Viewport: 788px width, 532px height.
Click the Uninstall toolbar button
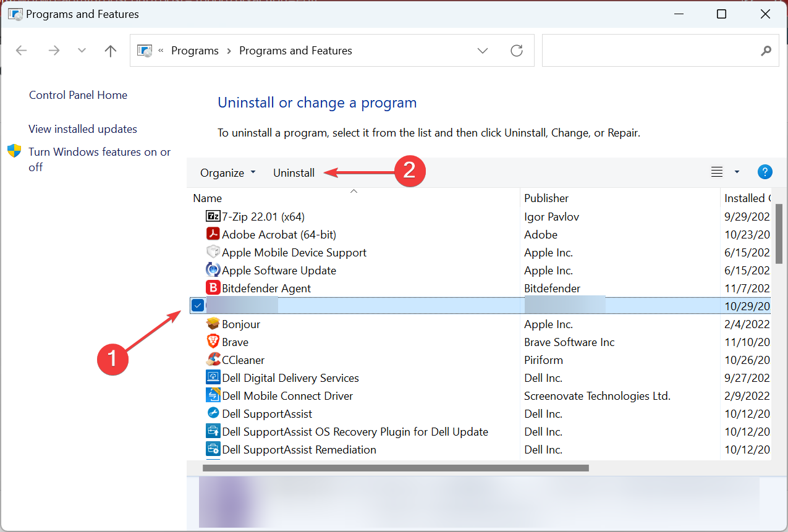point(294,173)
